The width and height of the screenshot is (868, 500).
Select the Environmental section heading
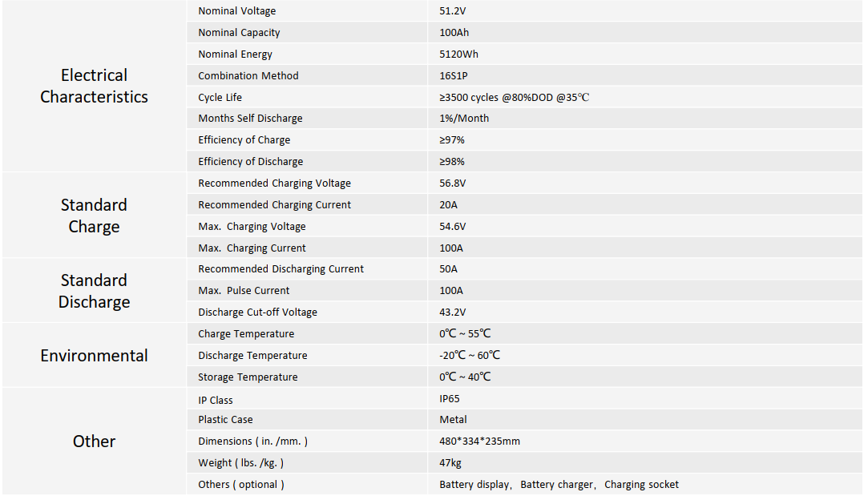[94, 356]
